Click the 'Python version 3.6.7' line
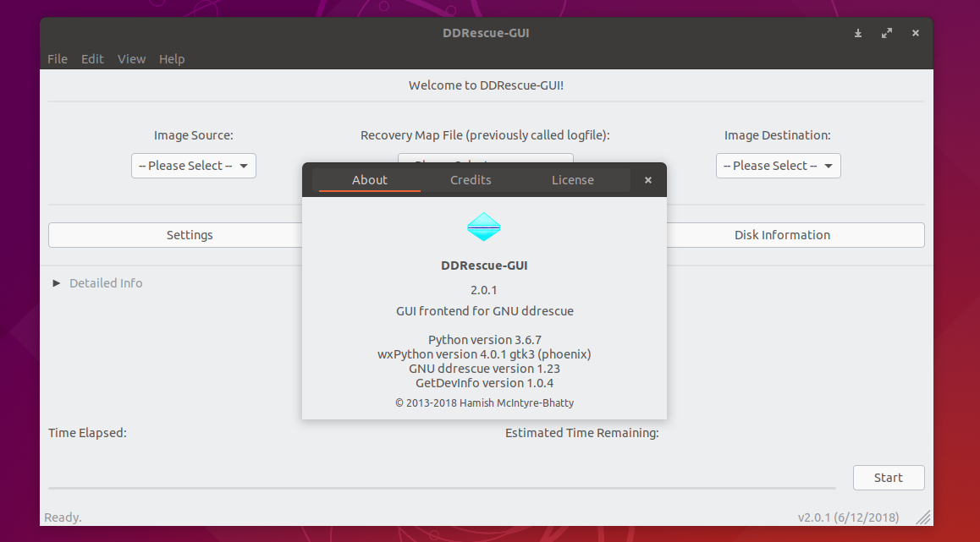Screen dimensions: 980x542 [484, 340]
